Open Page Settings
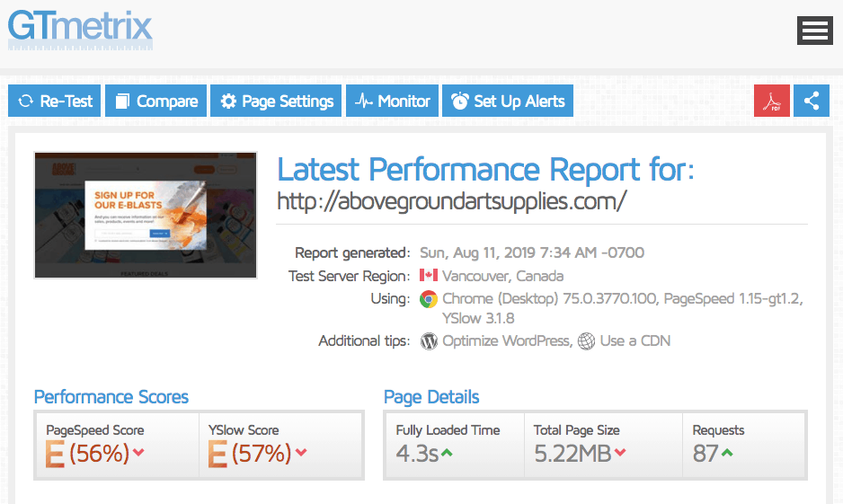This screenshot has height=504, width=843. 276,101
